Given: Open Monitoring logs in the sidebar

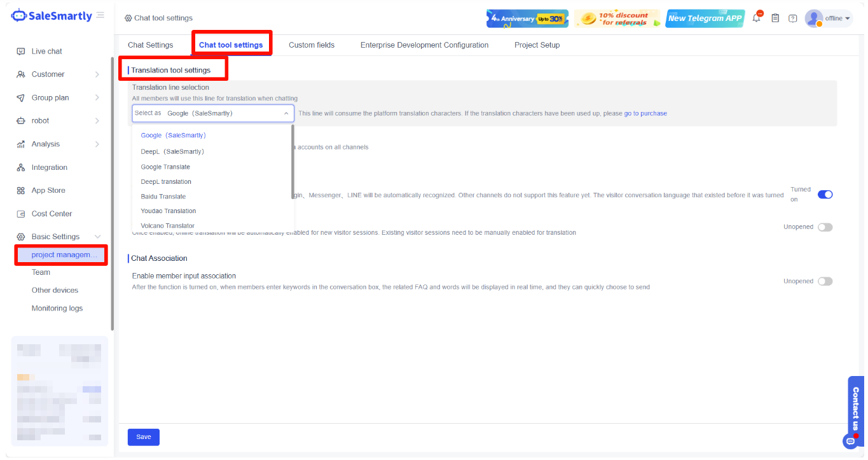Looking at the screenshot, I should pos(57,309).
